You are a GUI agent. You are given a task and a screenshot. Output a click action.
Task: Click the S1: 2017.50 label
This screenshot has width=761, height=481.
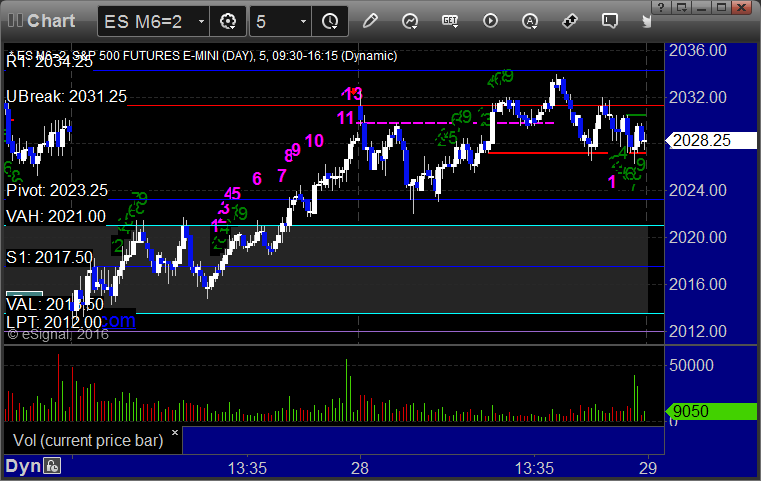pyautogui.click(x=49, y=257)
